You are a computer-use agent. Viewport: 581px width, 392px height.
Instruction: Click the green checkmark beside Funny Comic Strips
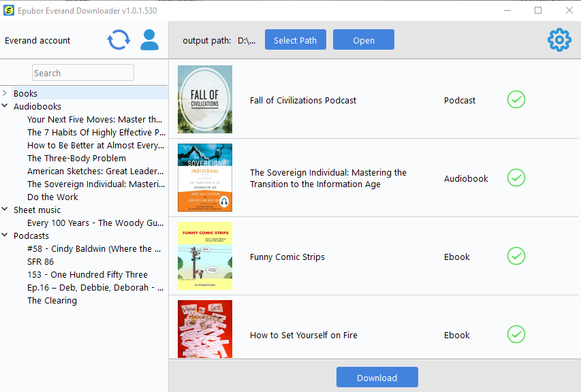click(x=516, y=257)
